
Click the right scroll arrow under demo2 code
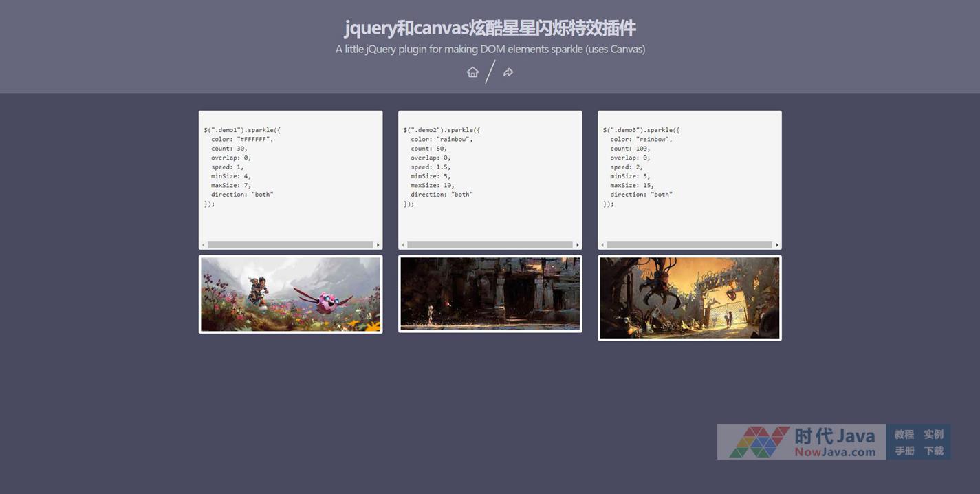(577, 245)
